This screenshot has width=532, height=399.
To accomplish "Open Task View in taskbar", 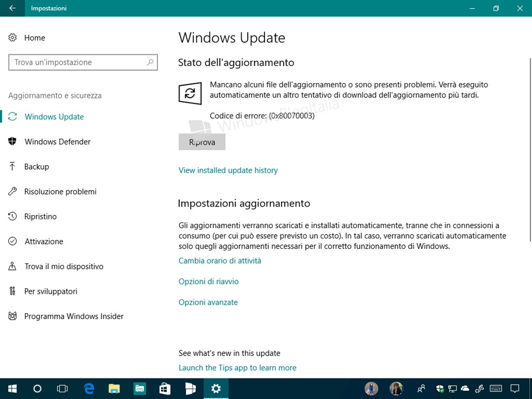I will [x=63, y=388].
